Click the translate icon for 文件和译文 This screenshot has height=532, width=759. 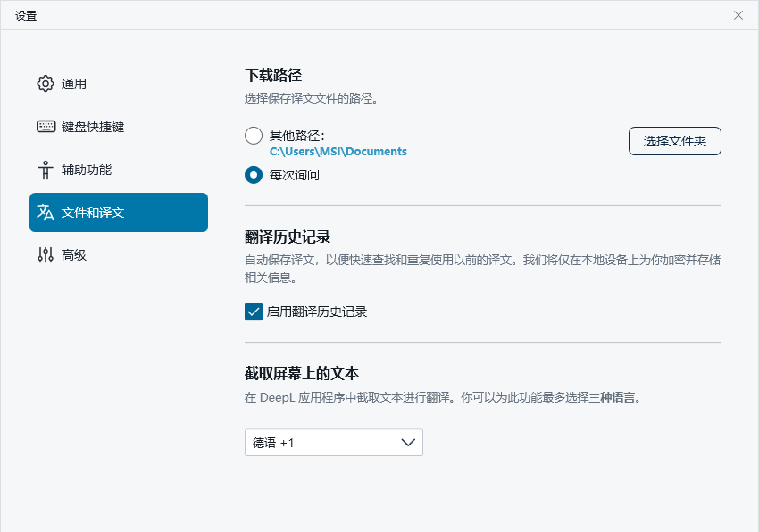[46, 212]
